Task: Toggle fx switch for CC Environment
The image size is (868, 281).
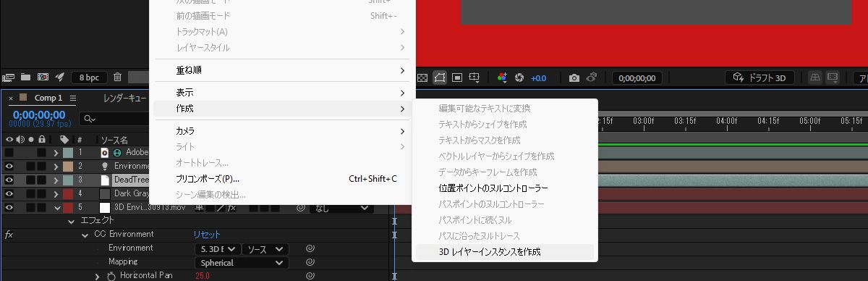Action: pyautogui.click(x=9, y=235)
